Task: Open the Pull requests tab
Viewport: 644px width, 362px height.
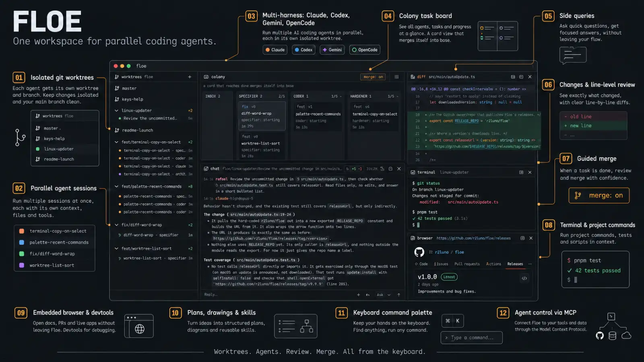Action: [x=467, y=264]
